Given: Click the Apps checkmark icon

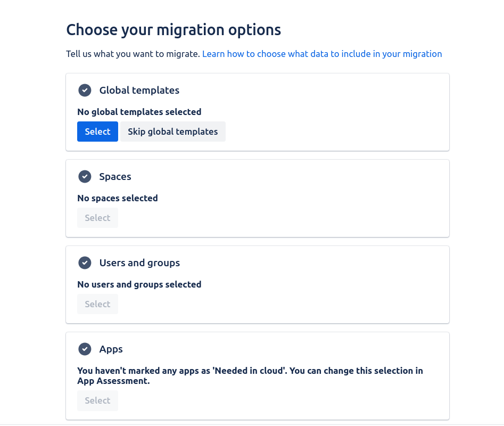Looking at the screenshot, I should 85,349.
